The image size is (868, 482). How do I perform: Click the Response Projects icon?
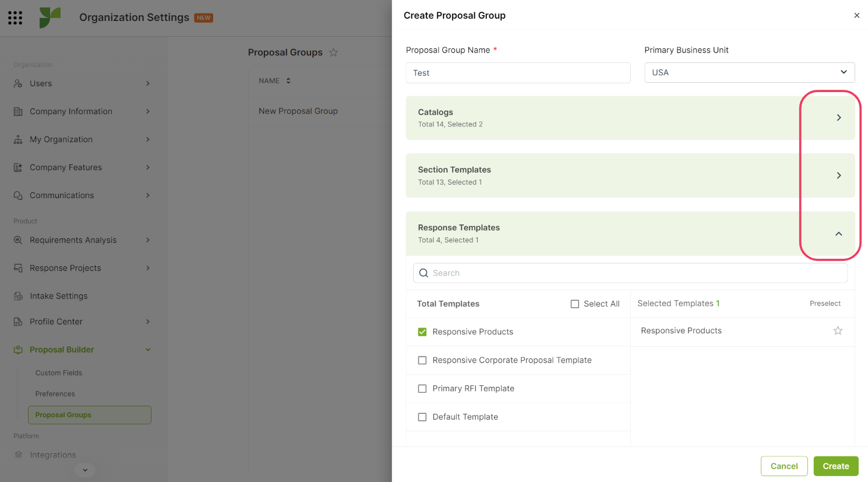[18, 268]
